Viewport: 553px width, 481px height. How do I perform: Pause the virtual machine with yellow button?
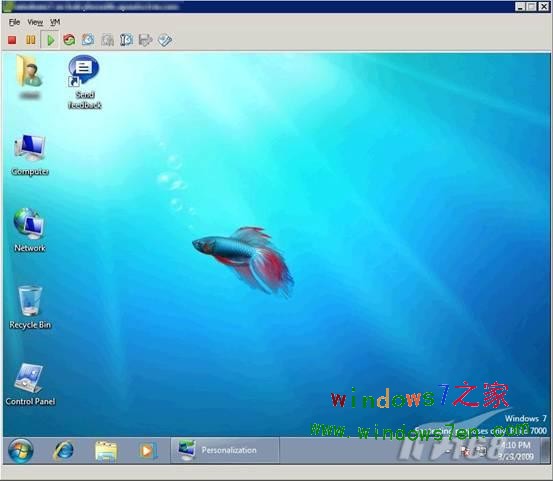pyautogui.click(x=31, y=40)
